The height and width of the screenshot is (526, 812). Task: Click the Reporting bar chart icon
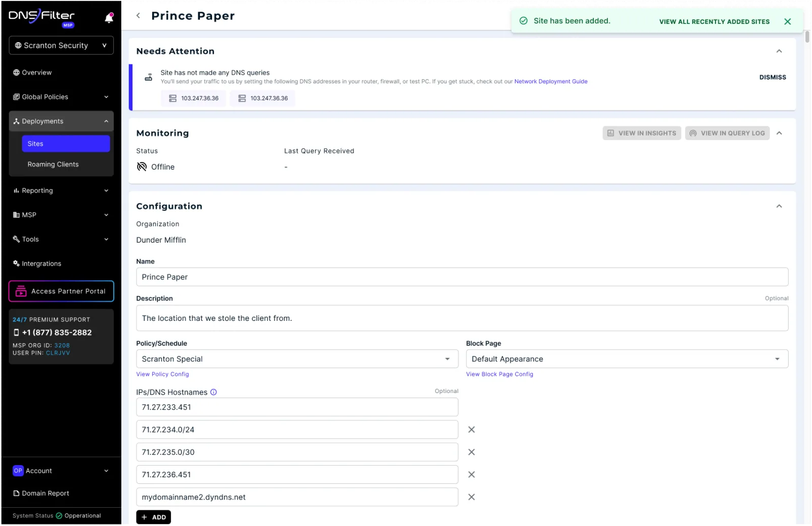pyautogui.click(x=16, y=191)
